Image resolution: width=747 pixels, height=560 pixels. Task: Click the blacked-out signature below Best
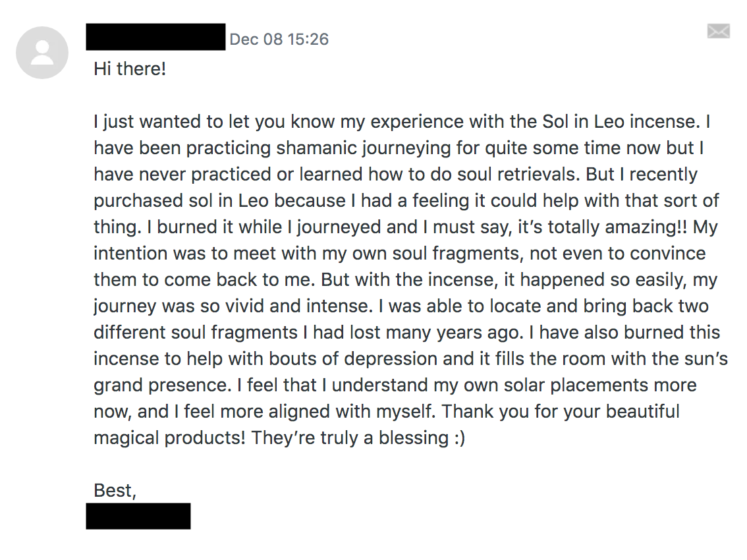[x=138, y=516]
